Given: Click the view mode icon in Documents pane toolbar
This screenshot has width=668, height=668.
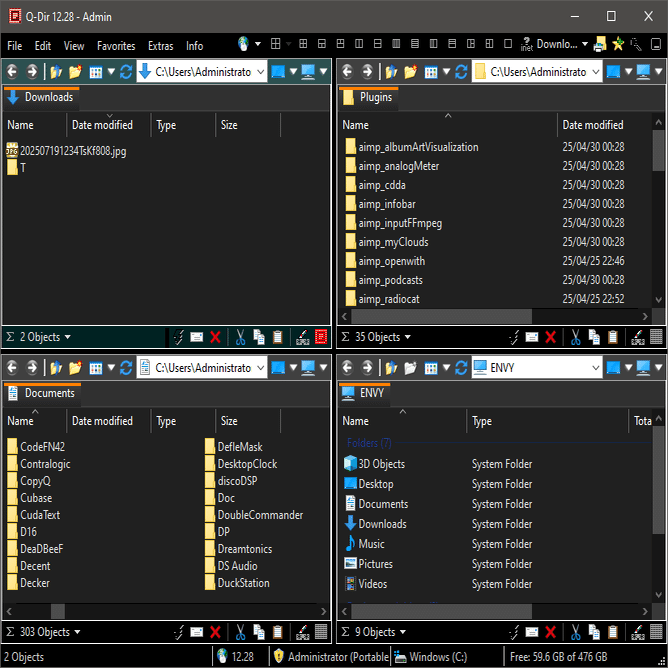Looking at the screenshot, I should [x=95, y=368].
